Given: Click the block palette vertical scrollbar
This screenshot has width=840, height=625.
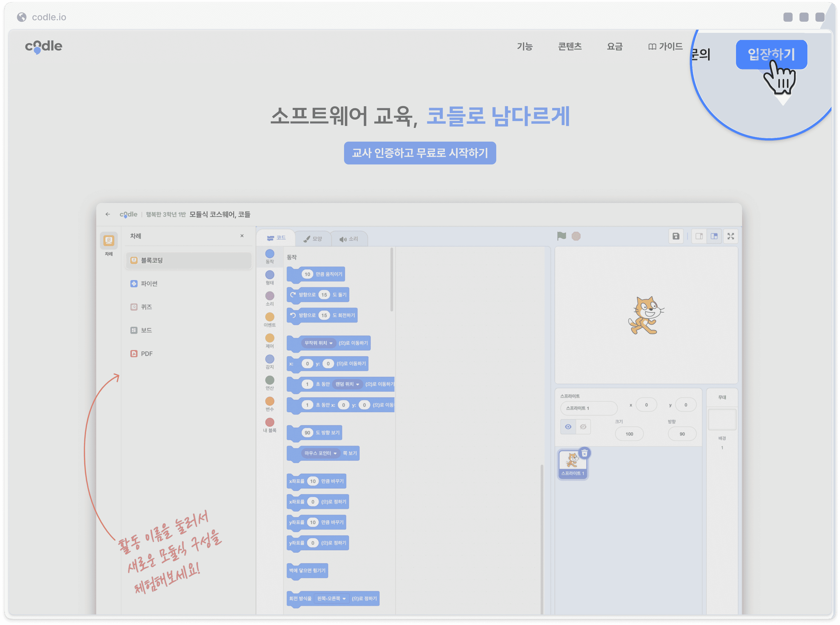Looking at the screenshot, I should point(392,279).
